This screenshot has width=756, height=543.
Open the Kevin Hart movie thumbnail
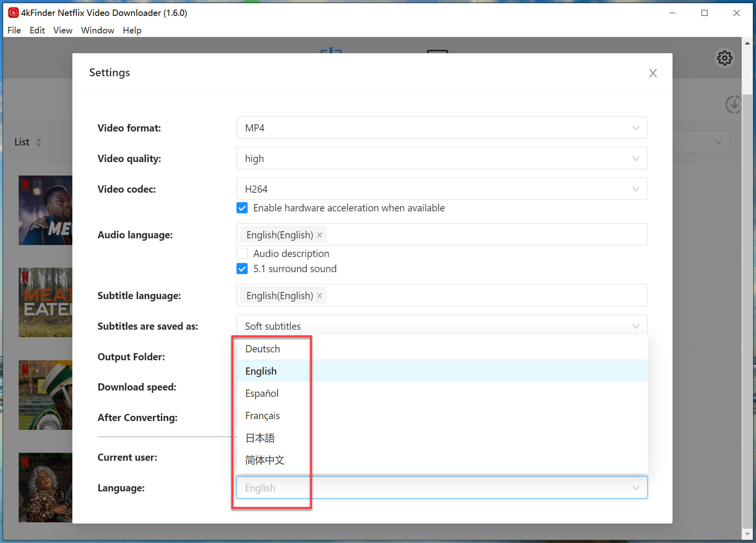45,210
